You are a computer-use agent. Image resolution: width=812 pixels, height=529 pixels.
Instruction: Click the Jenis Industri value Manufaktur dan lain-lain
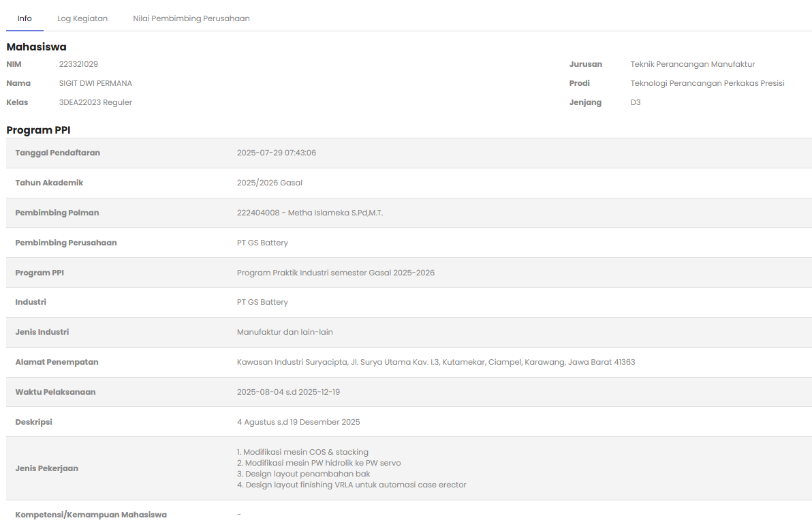[x=285, y=332]
